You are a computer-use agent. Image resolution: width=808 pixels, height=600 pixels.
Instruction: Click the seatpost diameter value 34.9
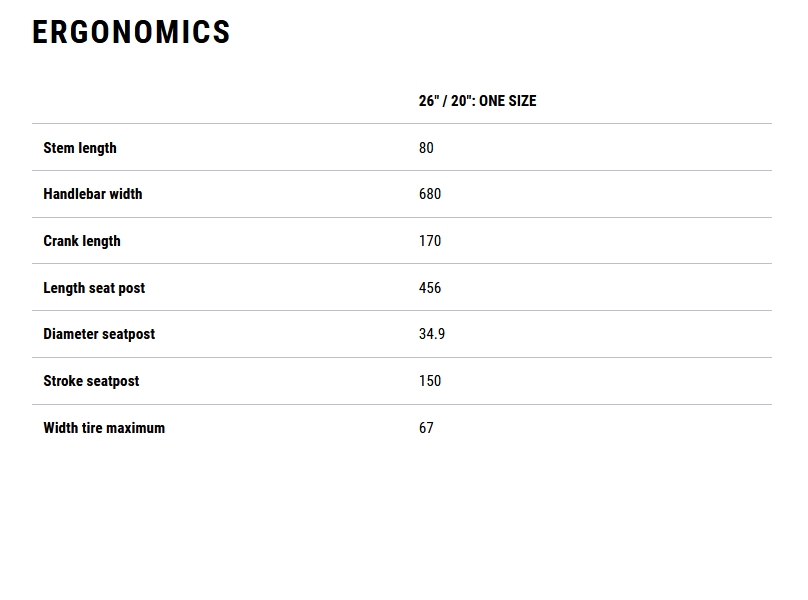(432, 334)
